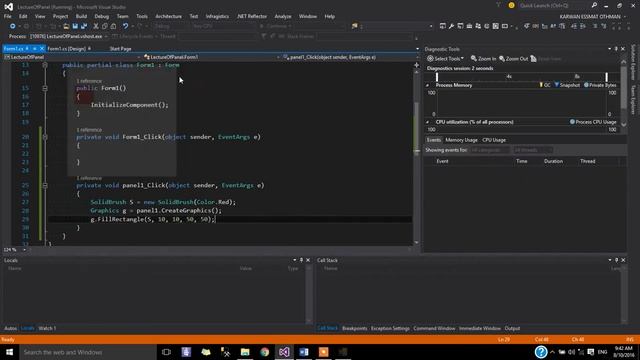Click the Paste icon in toolbar

coord(113,26)
